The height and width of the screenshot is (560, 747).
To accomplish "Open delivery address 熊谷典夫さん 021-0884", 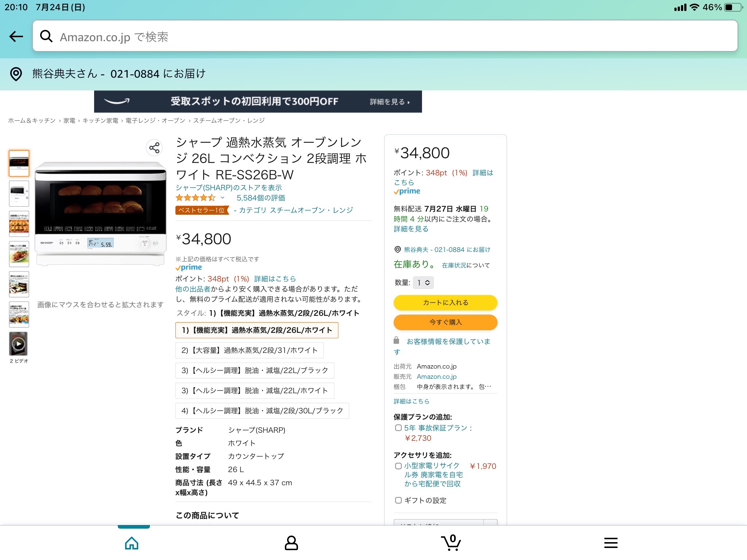I will [x=119, y=74].
